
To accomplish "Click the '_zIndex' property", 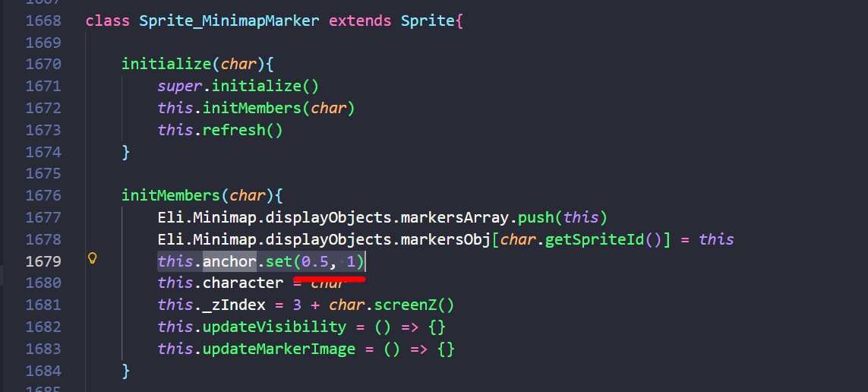I will pyautogui.click(x=234, y=305).
